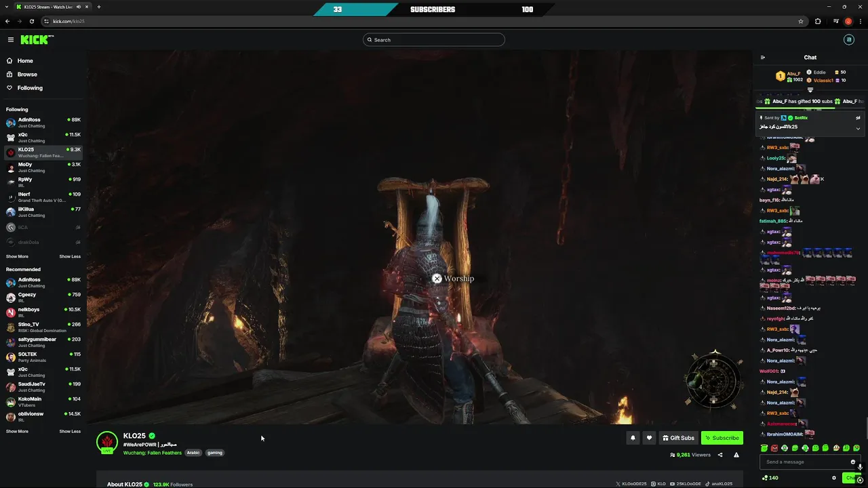Click Show Less under Recommended
868x488 pixels.
click(70, 432)
